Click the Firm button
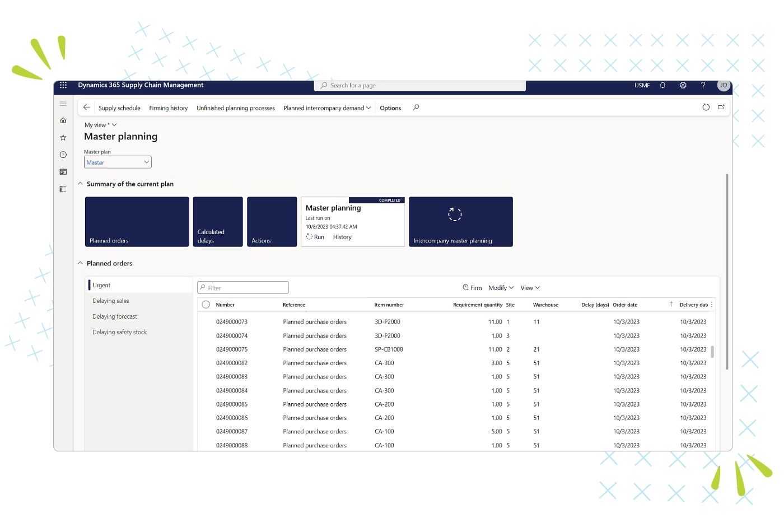Image resolution: width=784 pixels, height=532 pixels. (x=472, y=288)
